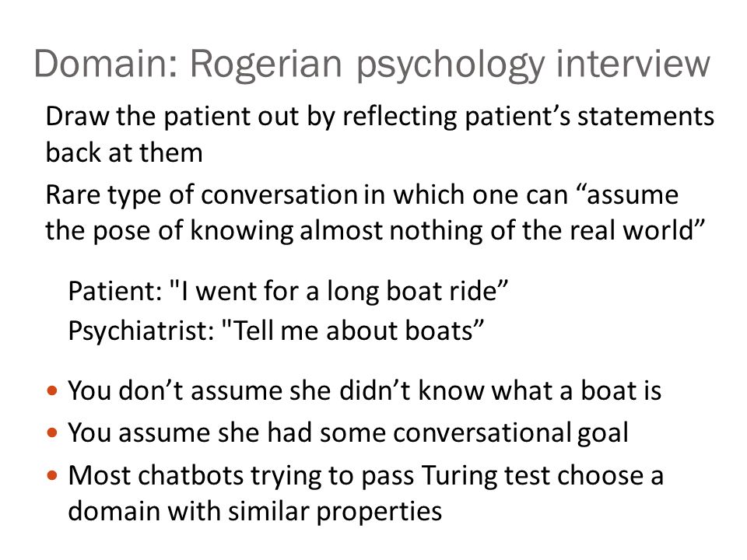The image size is (747, 560).
Task: Click the text 'You assume she had some conversational goal'
Action: point(349,433)
